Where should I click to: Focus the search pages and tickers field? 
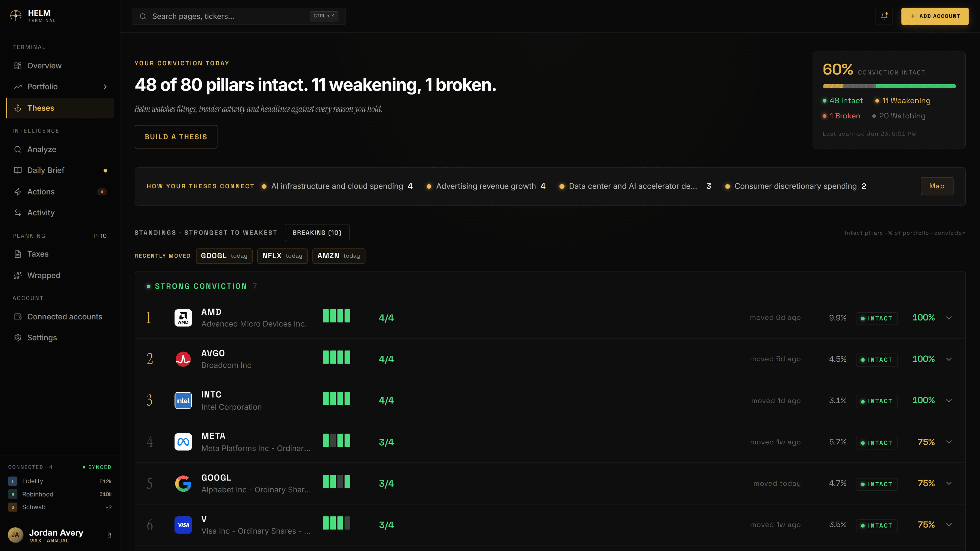(x=238, y=16)
